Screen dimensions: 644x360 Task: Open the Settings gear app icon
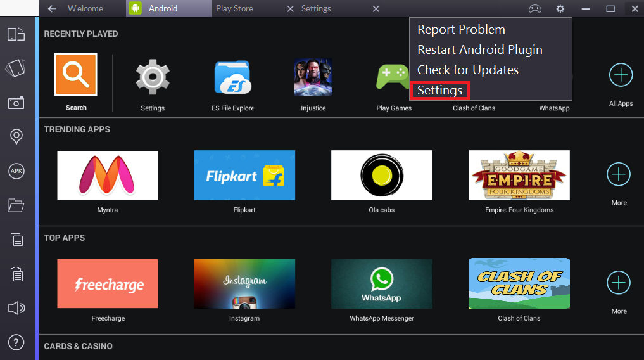pos(153,77)
